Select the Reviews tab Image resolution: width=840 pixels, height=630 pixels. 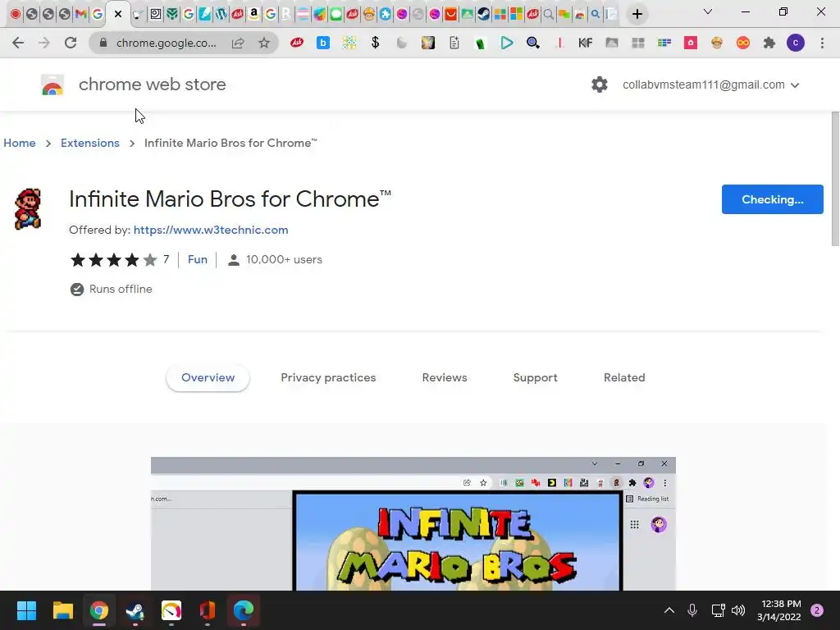pos(445,377)
